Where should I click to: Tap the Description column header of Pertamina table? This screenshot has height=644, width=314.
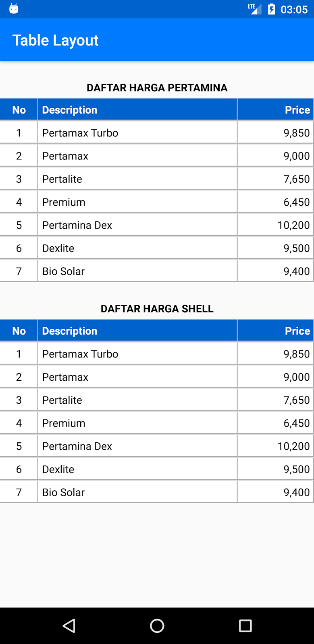pos(69,109)
